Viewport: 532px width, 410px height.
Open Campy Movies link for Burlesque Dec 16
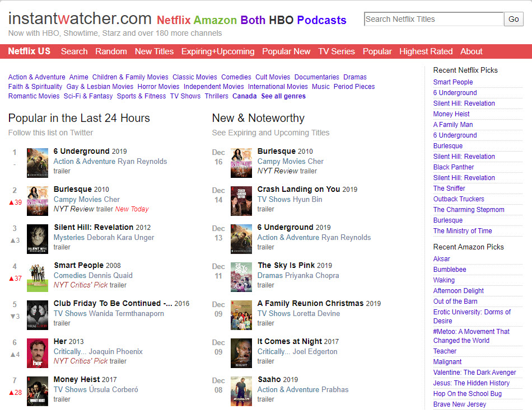pyautogui.click(x=280, y=162)
